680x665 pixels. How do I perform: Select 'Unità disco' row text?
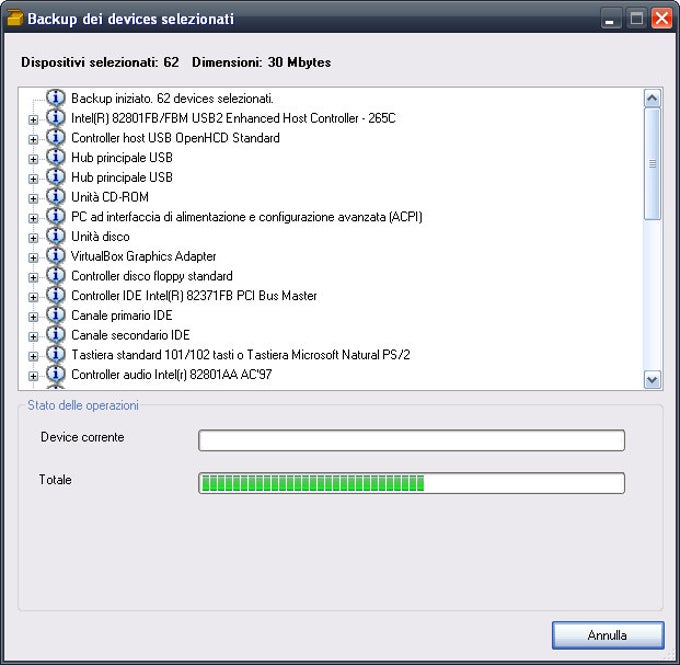coord(100,236)
